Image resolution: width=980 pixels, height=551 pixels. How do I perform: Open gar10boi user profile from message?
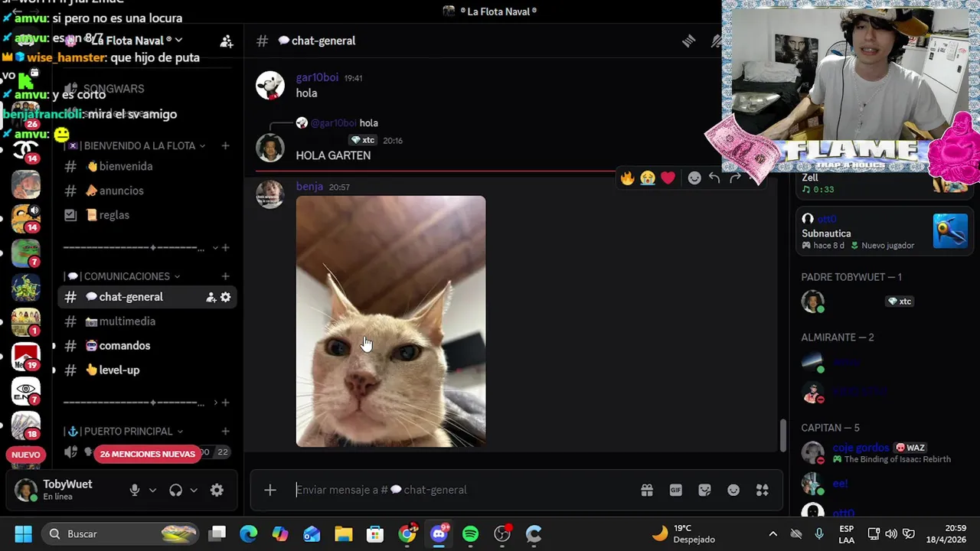pyautogui.click(x=317, y=77)
